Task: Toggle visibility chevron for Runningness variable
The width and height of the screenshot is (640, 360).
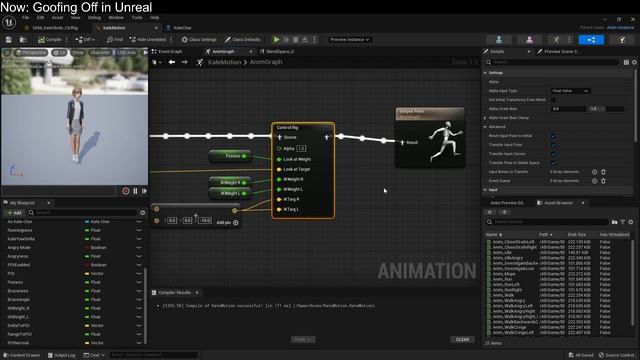Action: (x=139, y=230)
